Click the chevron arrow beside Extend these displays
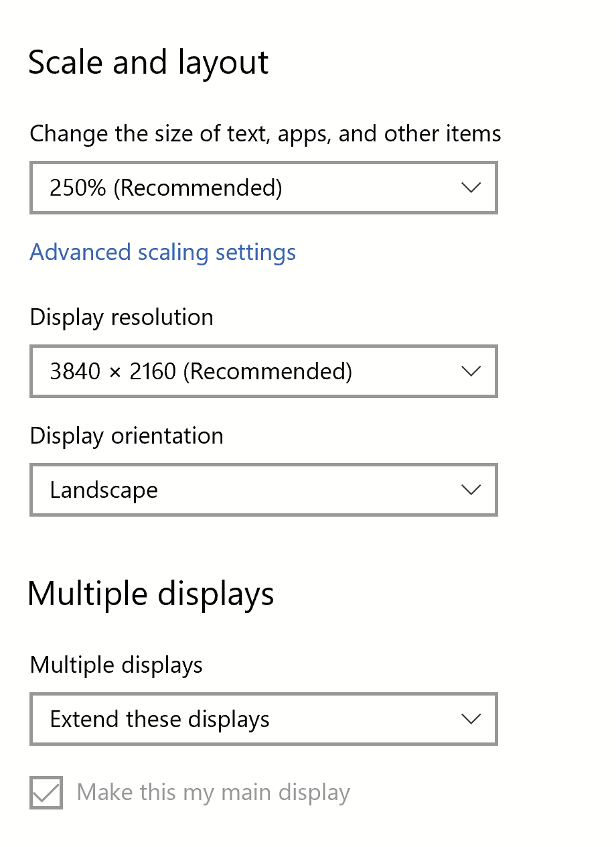Viewport: 616px width, 847px height. (471, 719)
